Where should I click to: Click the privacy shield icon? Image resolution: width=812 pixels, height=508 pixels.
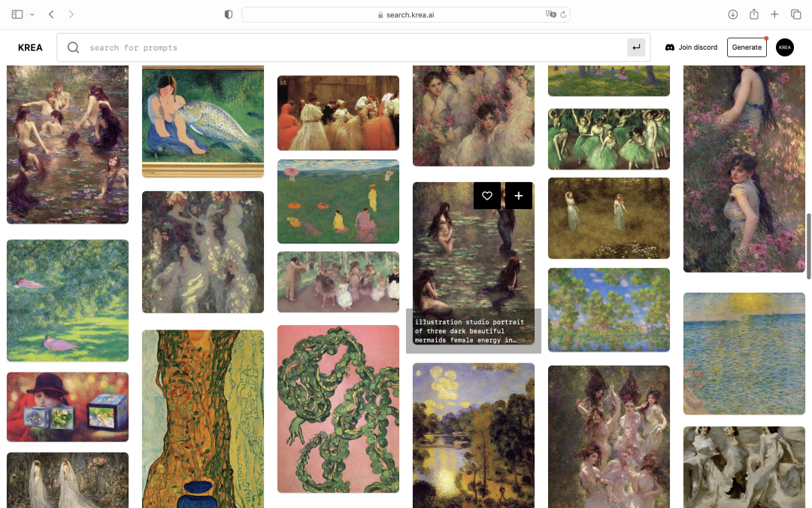coord(229,14)
